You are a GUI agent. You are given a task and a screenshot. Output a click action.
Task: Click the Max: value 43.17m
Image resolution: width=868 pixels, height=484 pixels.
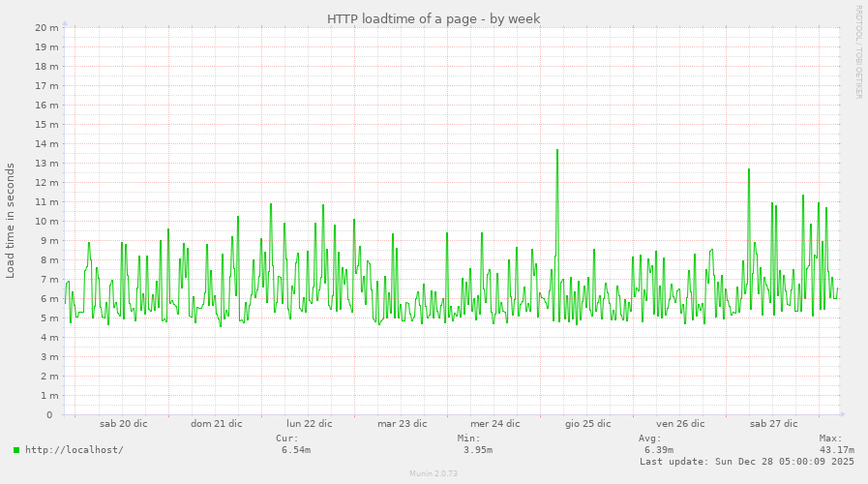click(837, 450)
